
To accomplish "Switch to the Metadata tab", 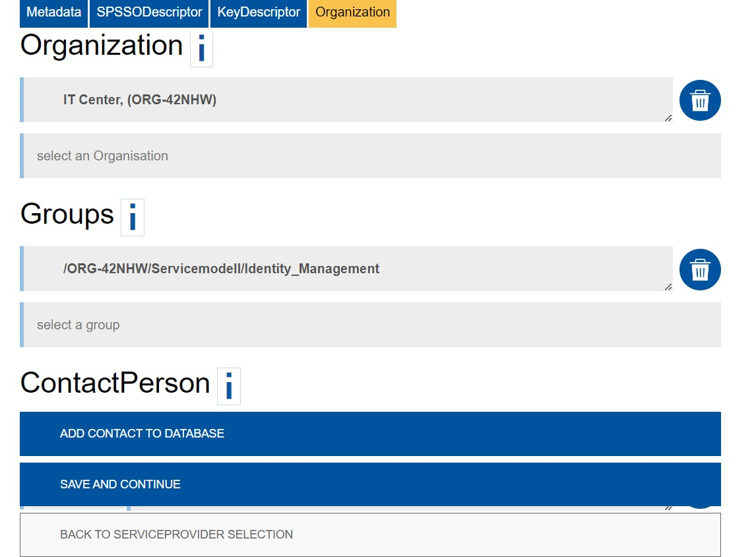I will [x=53, y=13].
